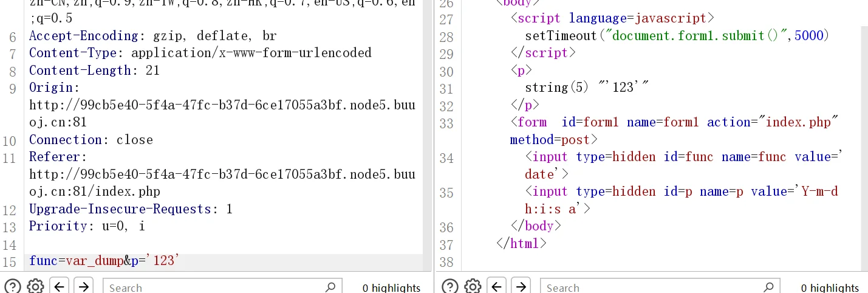Go to previous search match in request pane
This screenshot has height=293, width=868.
(59, 286)
